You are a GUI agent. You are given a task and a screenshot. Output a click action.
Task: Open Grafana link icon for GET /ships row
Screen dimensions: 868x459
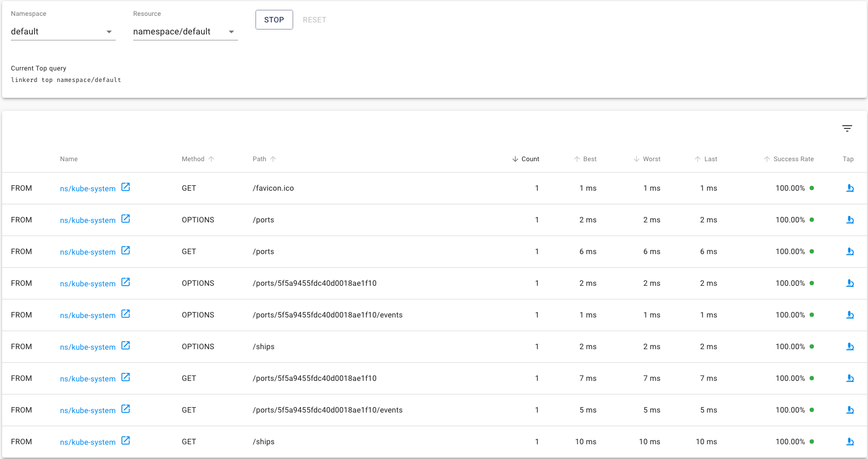point(126,440)
